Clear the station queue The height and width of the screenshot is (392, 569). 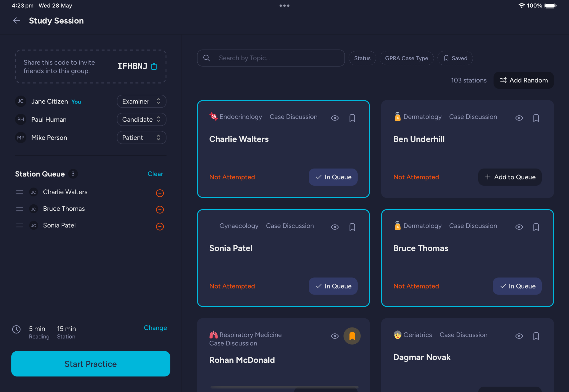coord(155,174)
